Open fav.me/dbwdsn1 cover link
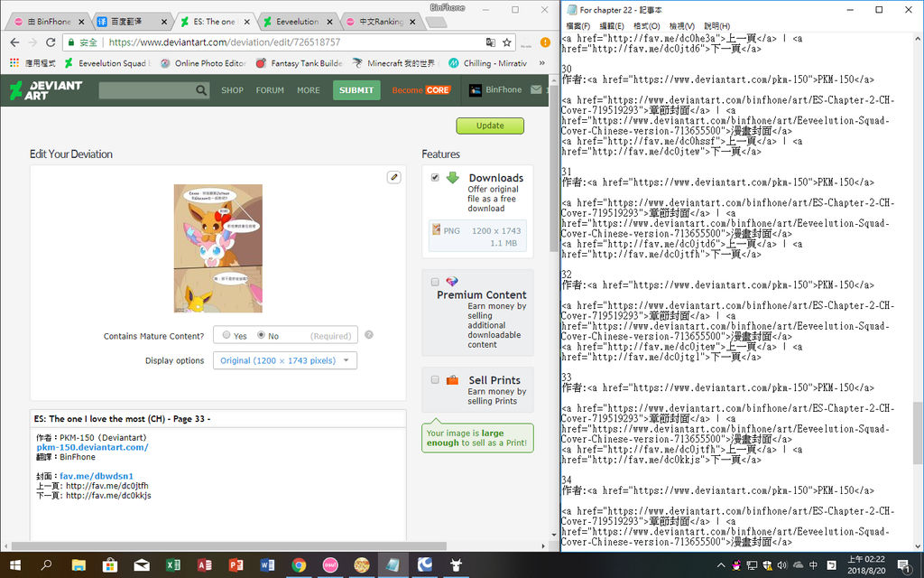 pos(96,476)
